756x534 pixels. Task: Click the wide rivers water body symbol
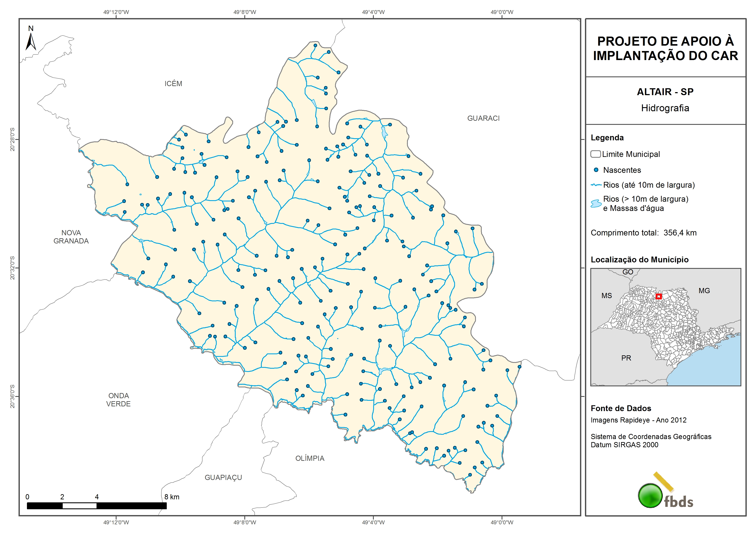(596, 204)
